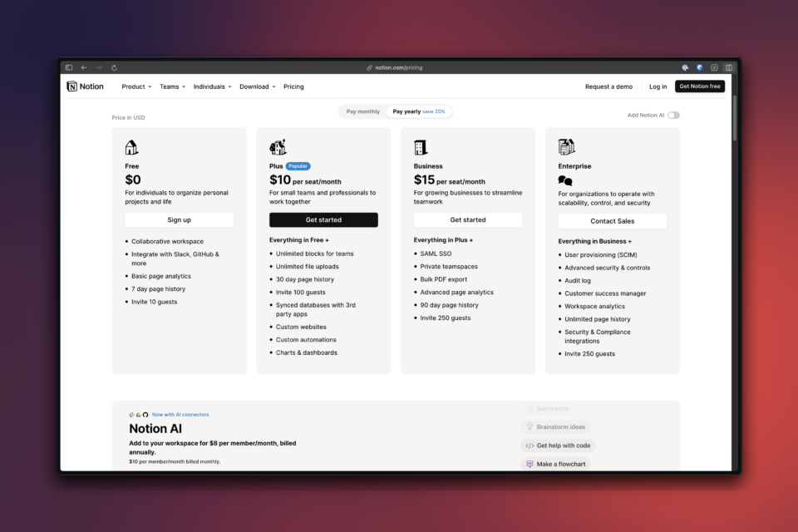Click the Notion logo in the header

tap(85, 86)
